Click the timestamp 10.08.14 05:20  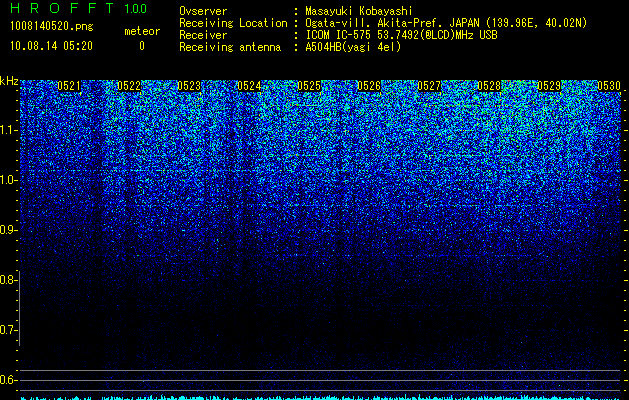pos(51,46)
